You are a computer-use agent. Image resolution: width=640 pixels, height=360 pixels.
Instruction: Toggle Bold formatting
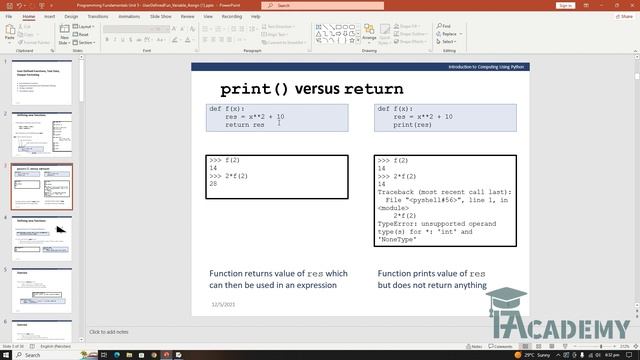point(107,40)
